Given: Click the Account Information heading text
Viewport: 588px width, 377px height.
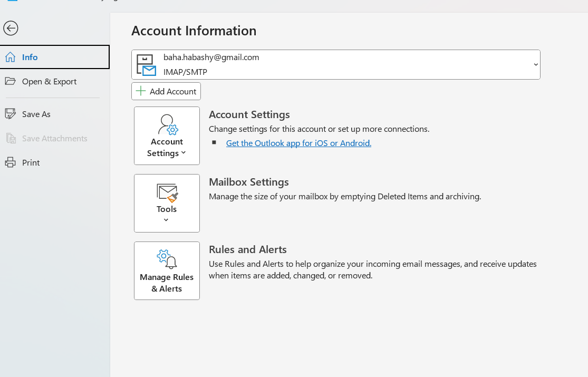Looking at the screenshot, I should (194, 31).
